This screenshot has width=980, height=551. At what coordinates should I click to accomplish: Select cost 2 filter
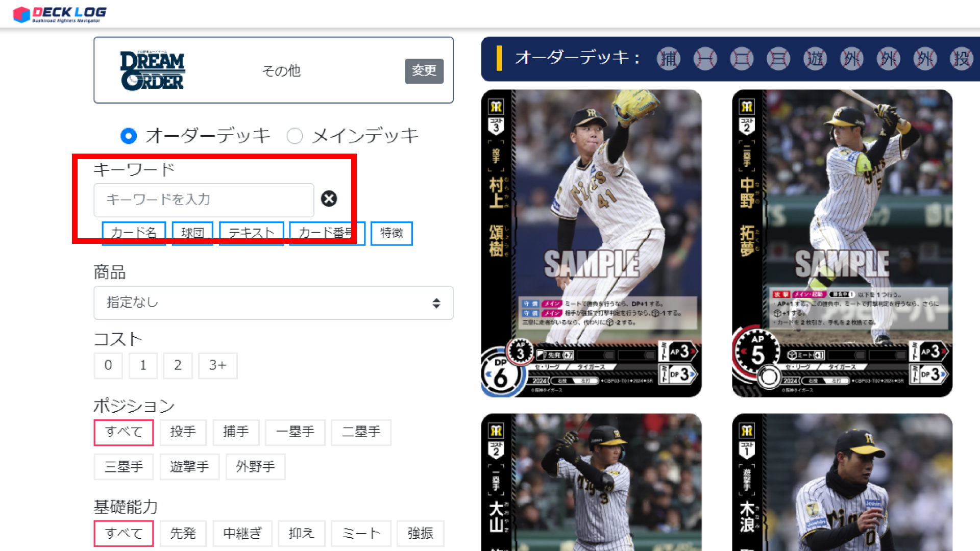[178, 365]
